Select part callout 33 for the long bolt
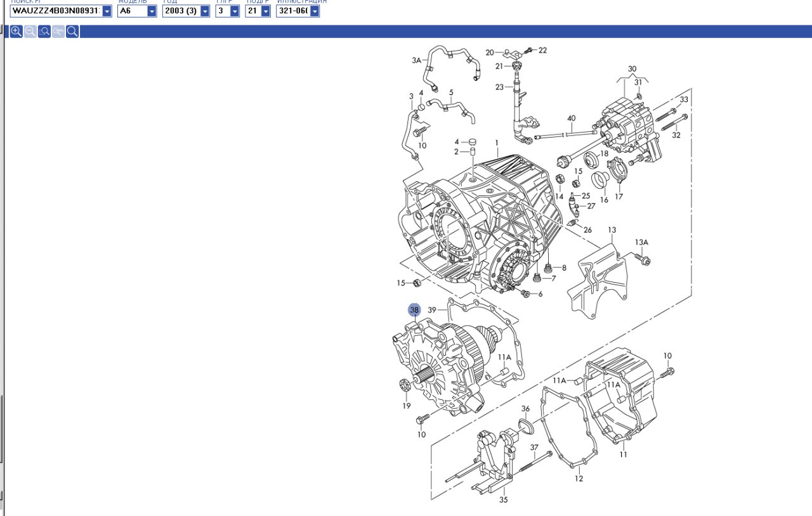Viewport: 812px width, 516px height. point(683,100)
